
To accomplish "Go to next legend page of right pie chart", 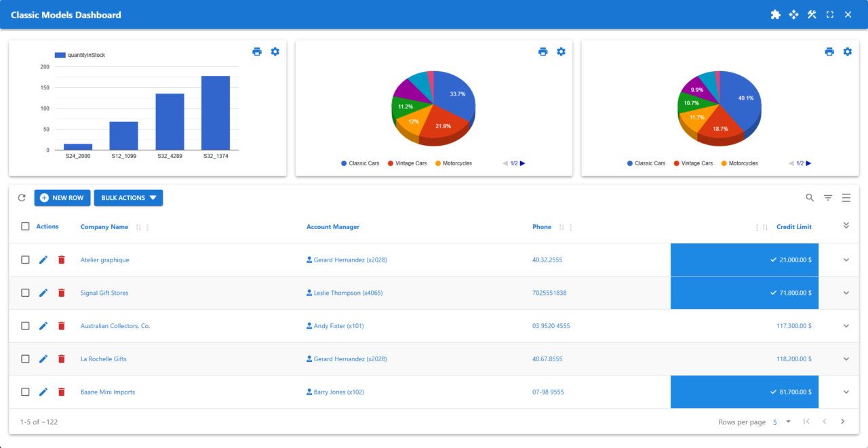I will (x=808, y=163).
